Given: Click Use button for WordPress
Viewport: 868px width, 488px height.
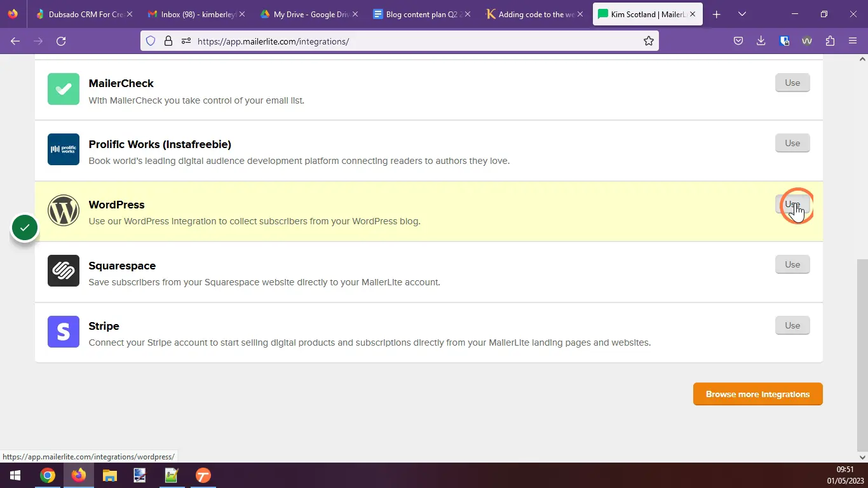Looking at the screenshot, I should click(792, 204).
